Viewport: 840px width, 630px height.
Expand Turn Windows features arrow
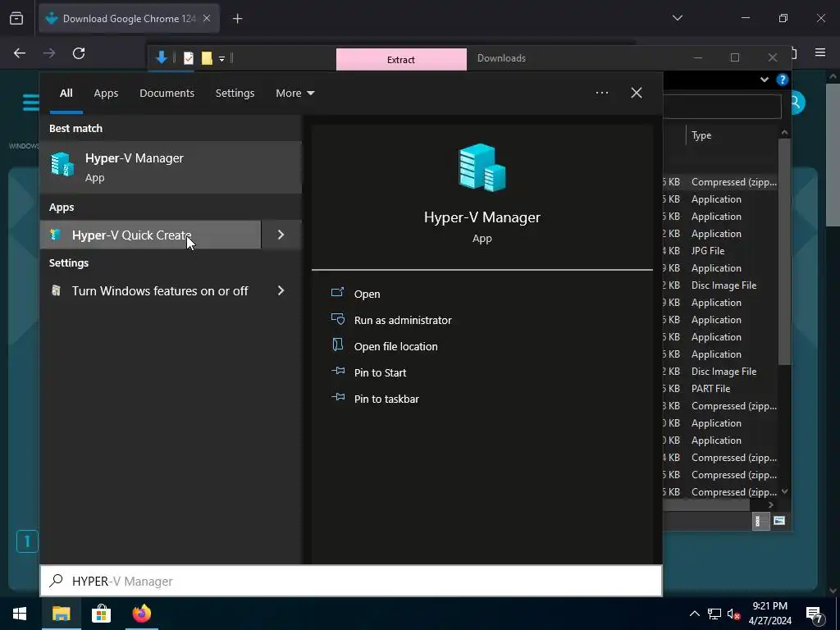pyautogui.click(x=281, y=291)
